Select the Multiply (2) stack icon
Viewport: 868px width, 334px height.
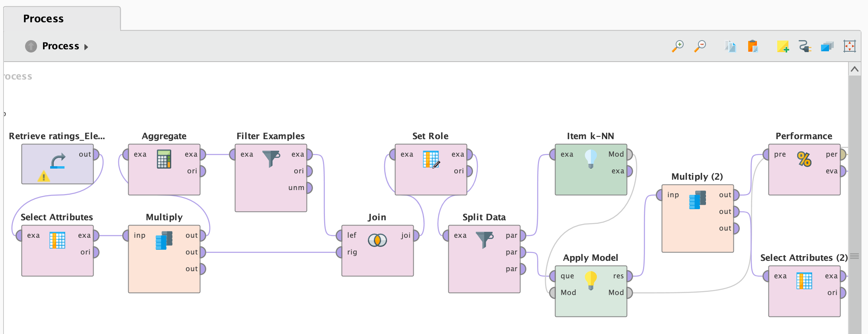tap(698, 200)
